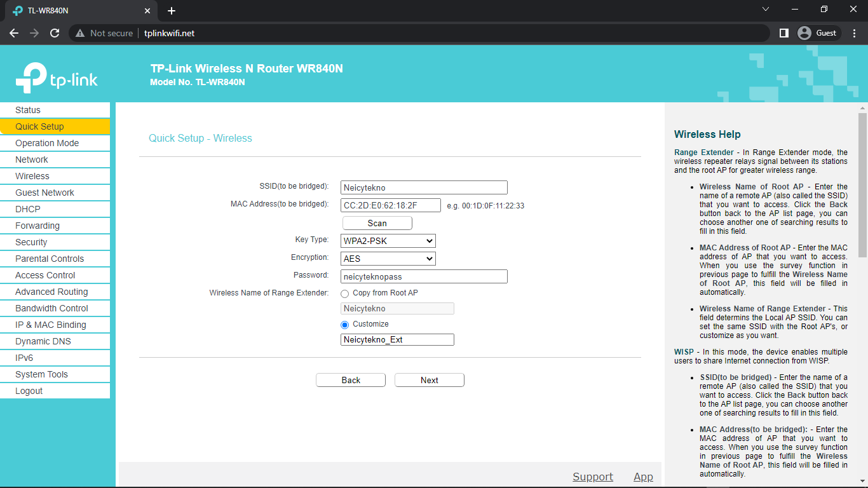
Task: Open the Status menu item
Action: (55, 110)
